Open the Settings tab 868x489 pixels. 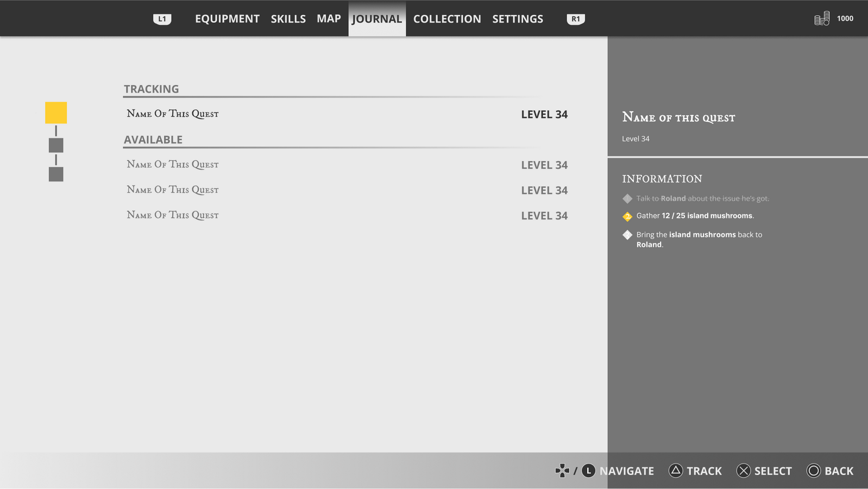click(x=517, y=19)
